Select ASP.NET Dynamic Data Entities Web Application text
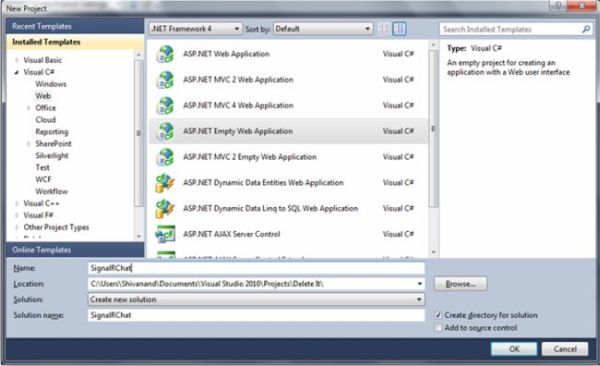 click(263, 183)
